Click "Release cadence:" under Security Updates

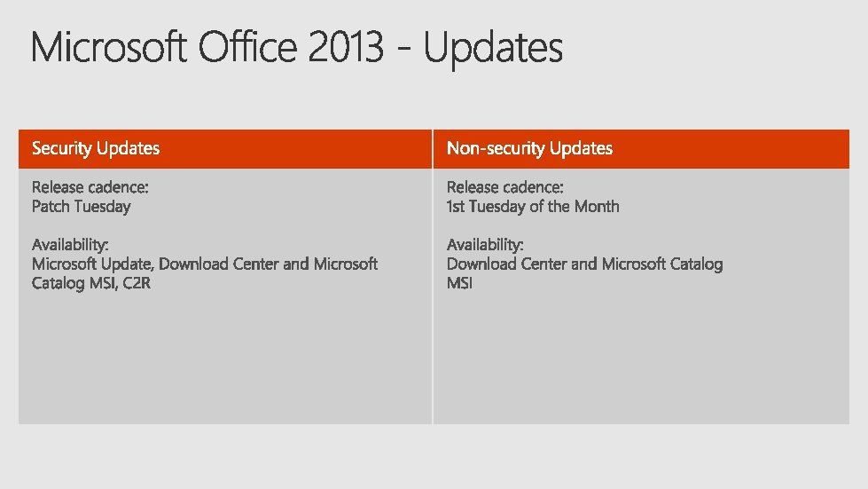pos(90,187)
